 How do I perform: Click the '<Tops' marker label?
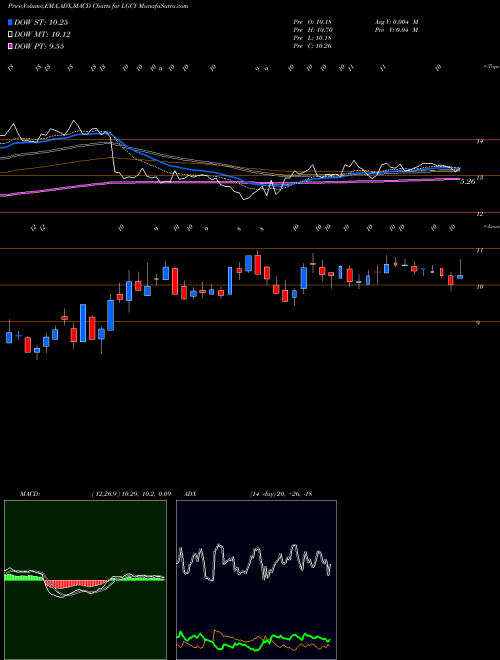[491, 67]
